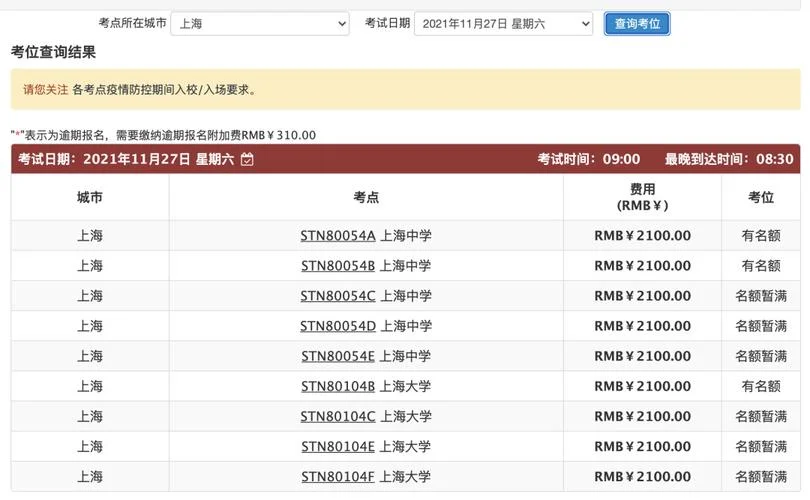
Task: Click the 请您关注 notice text
Action: [x=45, y=90]
